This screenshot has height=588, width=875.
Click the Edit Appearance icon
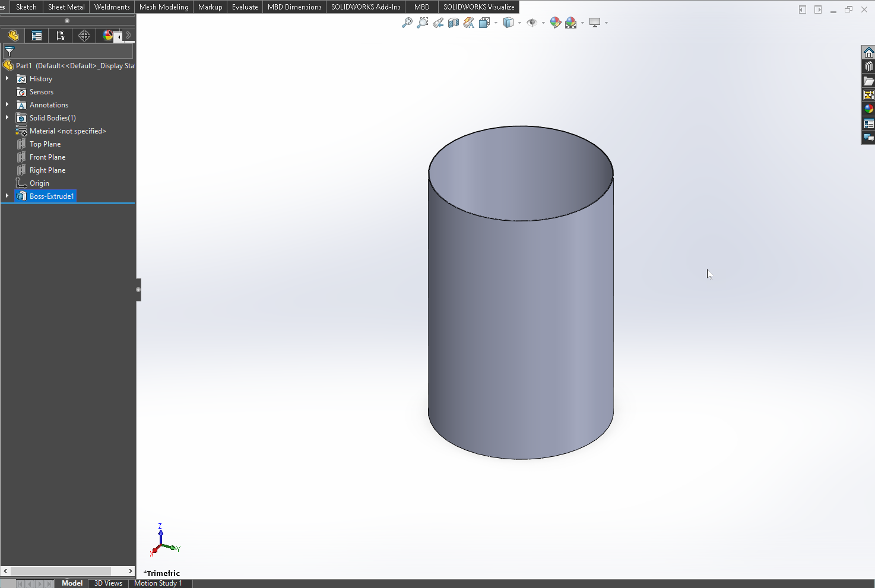point(556,23)
